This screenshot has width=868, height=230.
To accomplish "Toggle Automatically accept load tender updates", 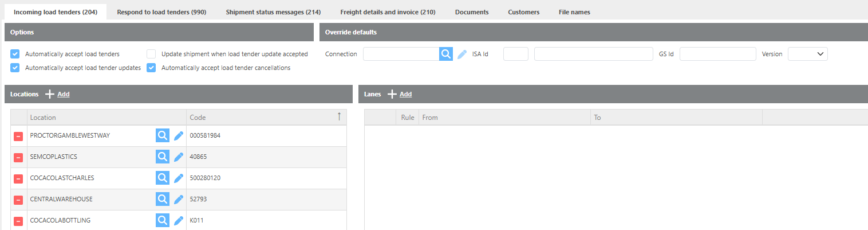I will click(15, 68).
